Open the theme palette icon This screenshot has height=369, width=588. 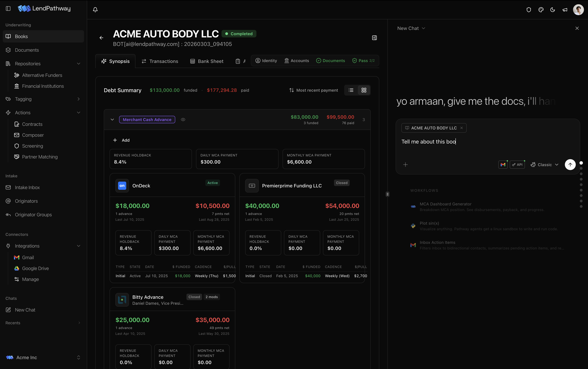point(541,10)
